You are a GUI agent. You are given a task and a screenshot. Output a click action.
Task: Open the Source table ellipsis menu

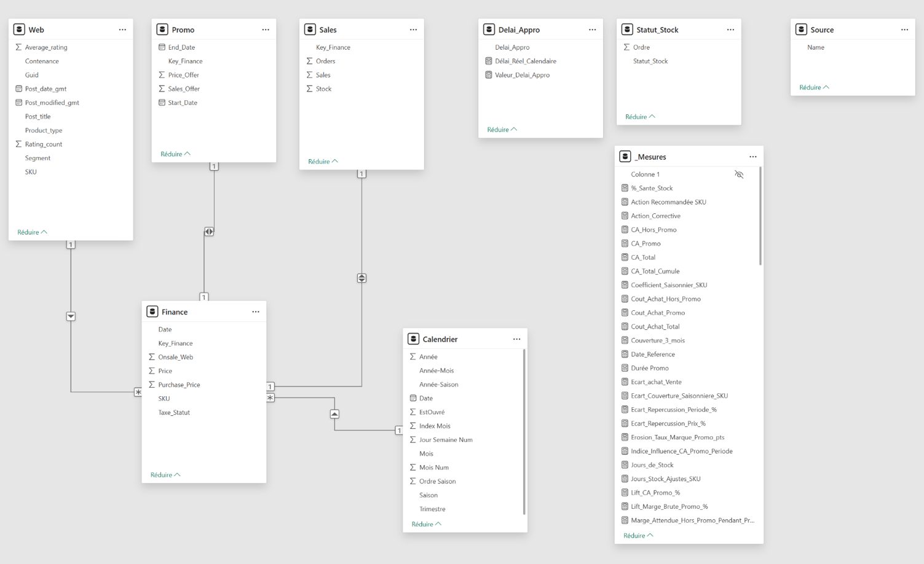pyautogui.click(x=904, y=29)
